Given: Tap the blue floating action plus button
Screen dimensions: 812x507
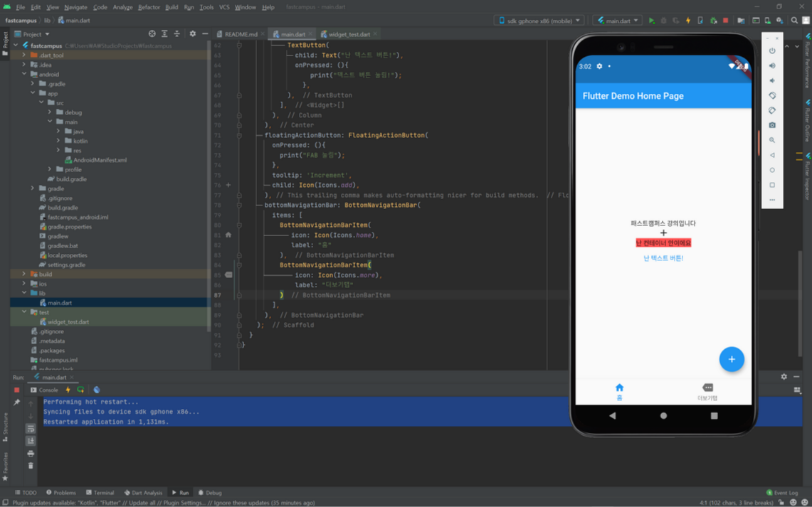Looking at the screenshot, I should pyautogui.click(x=732, y=359).
